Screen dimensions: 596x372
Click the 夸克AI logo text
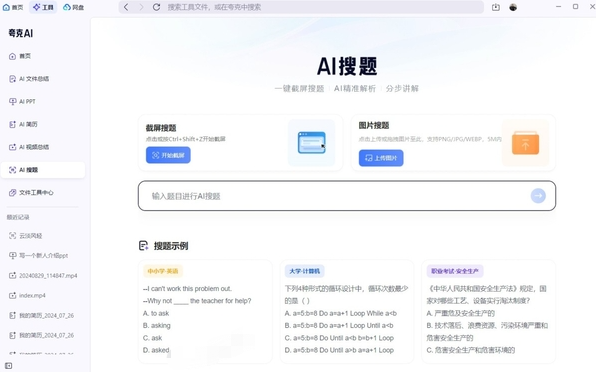pyautogui.click(x=21, y=33)
